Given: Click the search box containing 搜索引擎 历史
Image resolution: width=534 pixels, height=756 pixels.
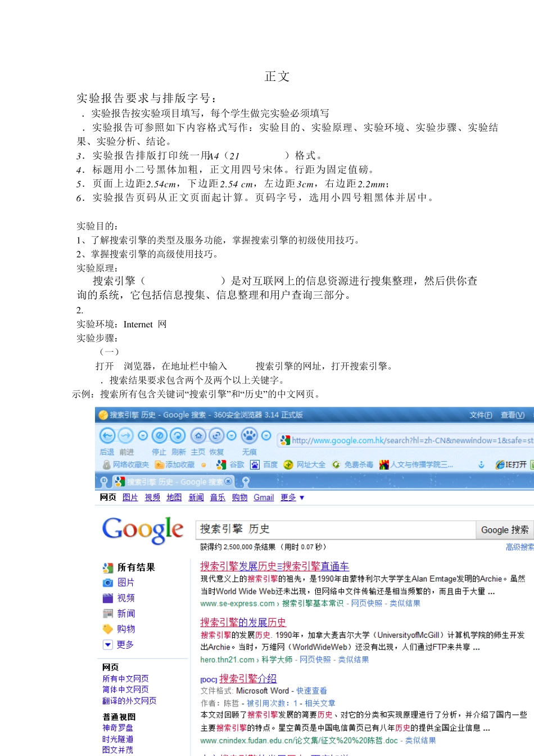Looking at the screenshot, I should [x=336, y=529].
